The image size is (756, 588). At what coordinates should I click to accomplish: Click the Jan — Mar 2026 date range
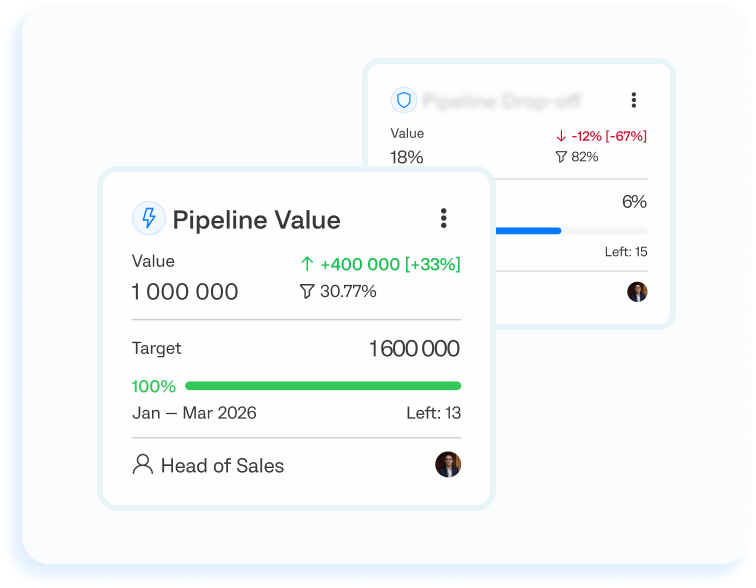194,413
